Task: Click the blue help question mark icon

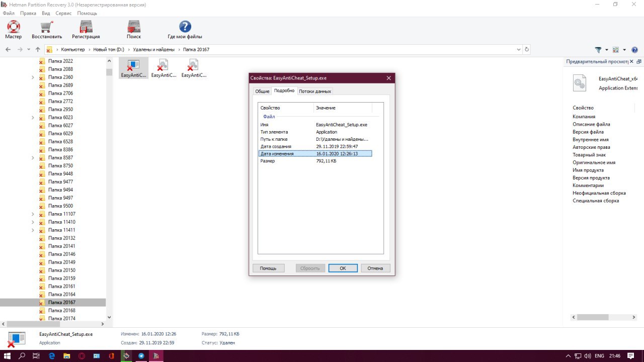Action: pyautogui.click(x=634, y=50)
